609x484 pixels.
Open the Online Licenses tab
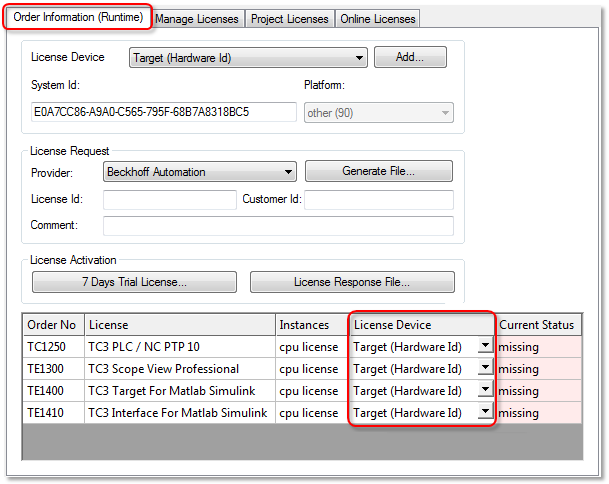tap(378, 19)
